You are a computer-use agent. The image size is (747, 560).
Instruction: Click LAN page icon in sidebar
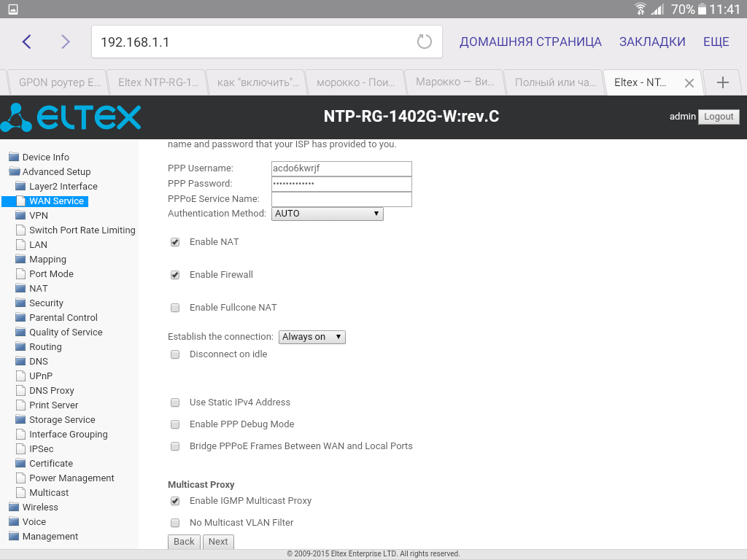[x=20, y=244]
